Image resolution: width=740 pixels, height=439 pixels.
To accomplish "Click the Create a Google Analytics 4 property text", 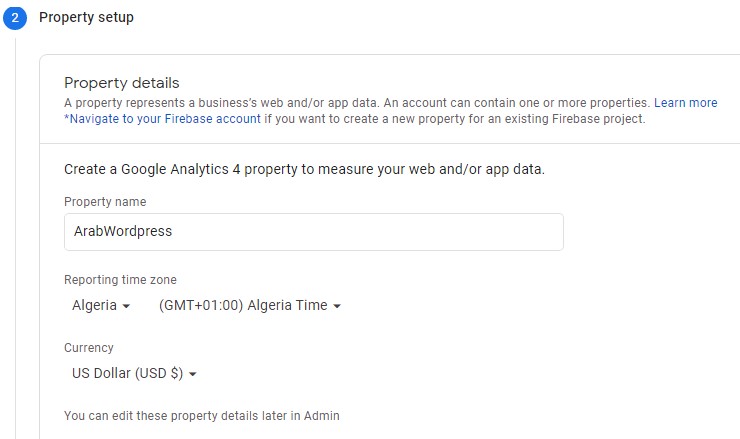I will 304,170.
